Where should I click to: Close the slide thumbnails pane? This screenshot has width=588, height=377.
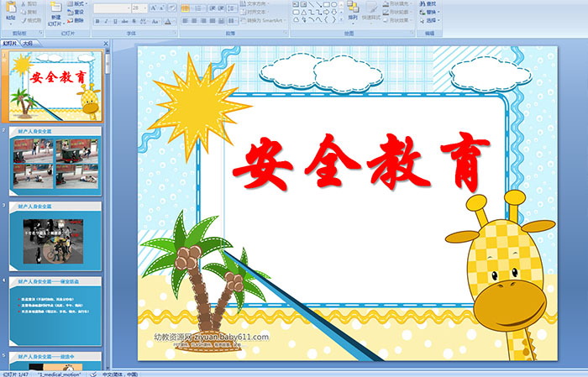click(106, 44)
